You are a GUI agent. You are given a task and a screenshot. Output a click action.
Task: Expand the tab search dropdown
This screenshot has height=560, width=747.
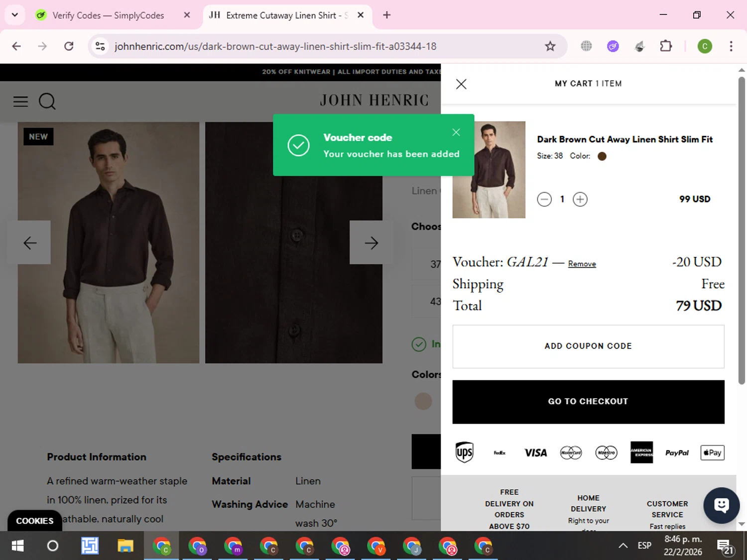(x=14, y=15)
